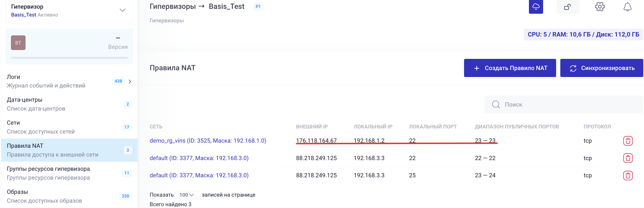Expand the Hypervisor Basis_Test selector
The height and width of the screenshot is (208, 644).
(122, 10)
